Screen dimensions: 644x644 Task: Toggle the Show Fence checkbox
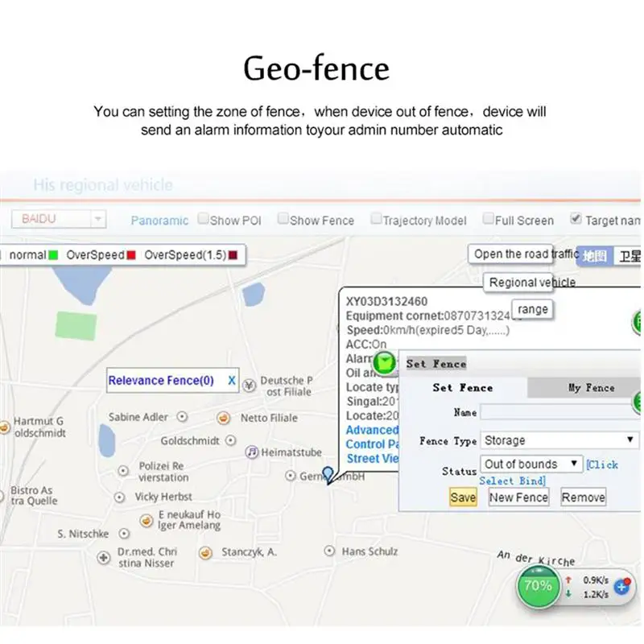[x=283, y=218]
